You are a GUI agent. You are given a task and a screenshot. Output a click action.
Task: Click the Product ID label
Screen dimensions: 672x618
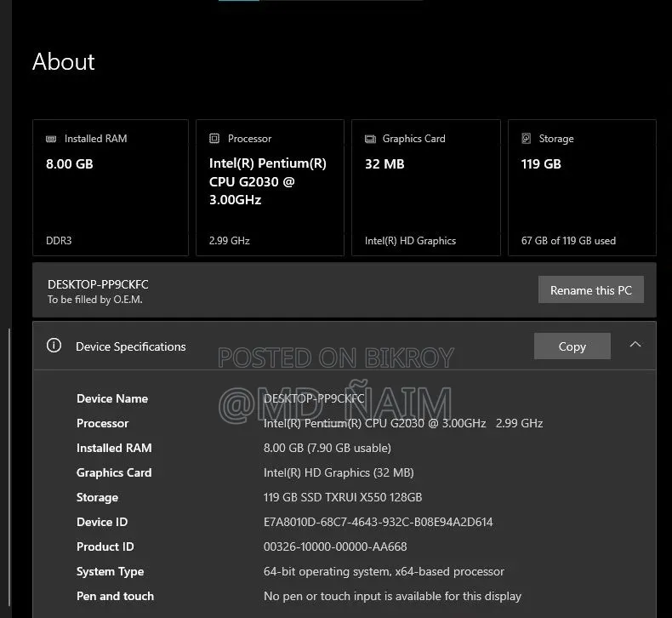point(105,546)
